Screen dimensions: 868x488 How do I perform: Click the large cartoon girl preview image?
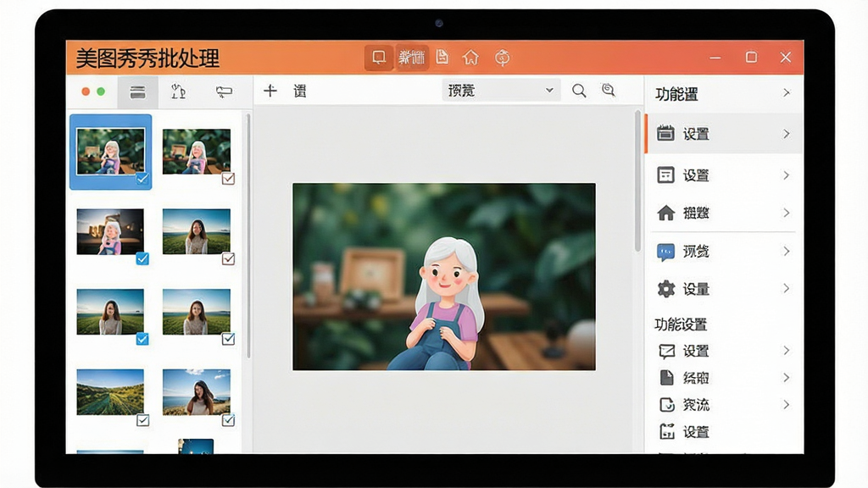(x=444, y=277)
